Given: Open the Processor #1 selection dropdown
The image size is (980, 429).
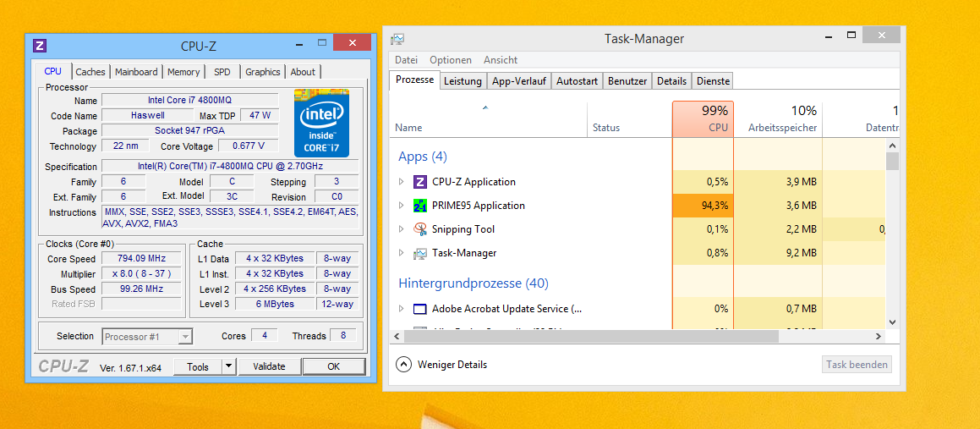Looking at the screenshot, I should click(185, 337).
